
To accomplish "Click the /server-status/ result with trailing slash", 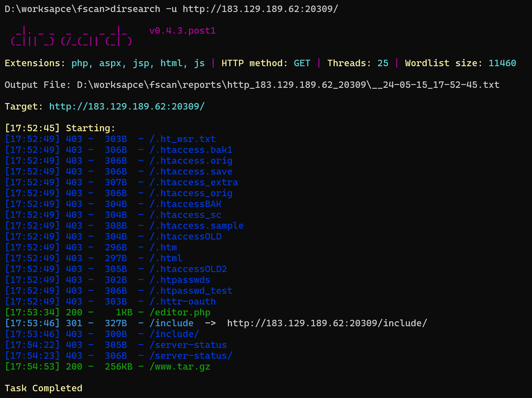I will (x=191, y=356).
